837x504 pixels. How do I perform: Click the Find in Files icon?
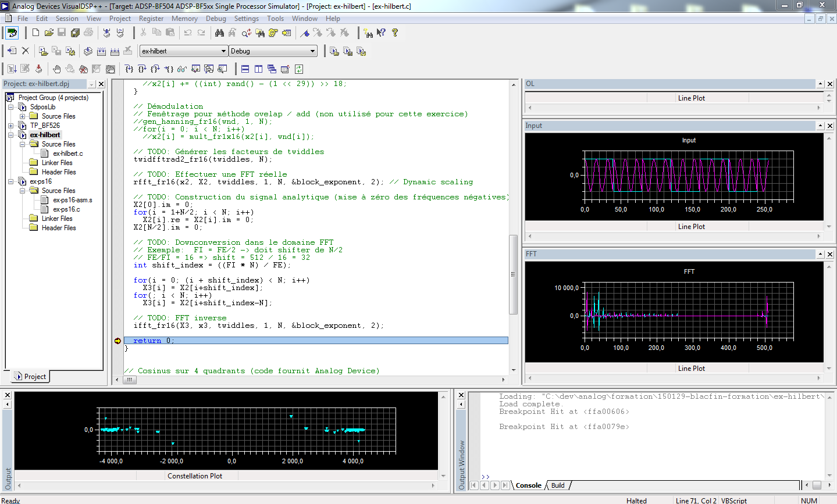[x=260, y=33]
